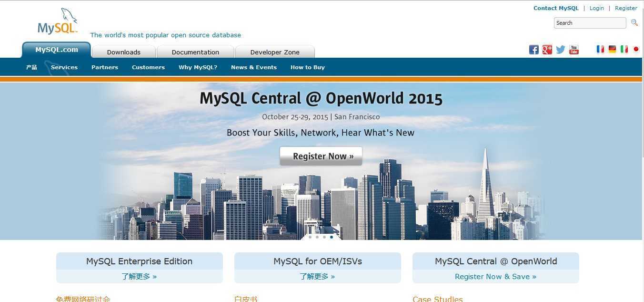The height and width of the screenshot is (302, 644).
Task: Open the News & Events menu item
Action: point(254,67)
